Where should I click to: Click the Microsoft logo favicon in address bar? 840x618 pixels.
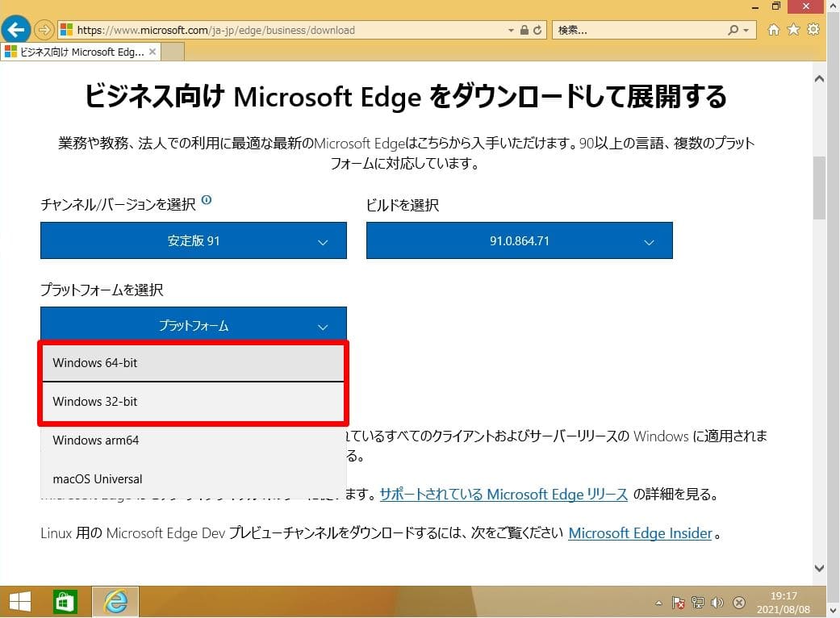(66, 30)
